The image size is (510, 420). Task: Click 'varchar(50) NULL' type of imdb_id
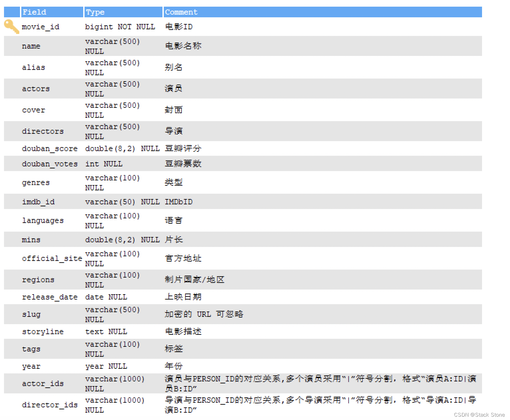(123, 202)
